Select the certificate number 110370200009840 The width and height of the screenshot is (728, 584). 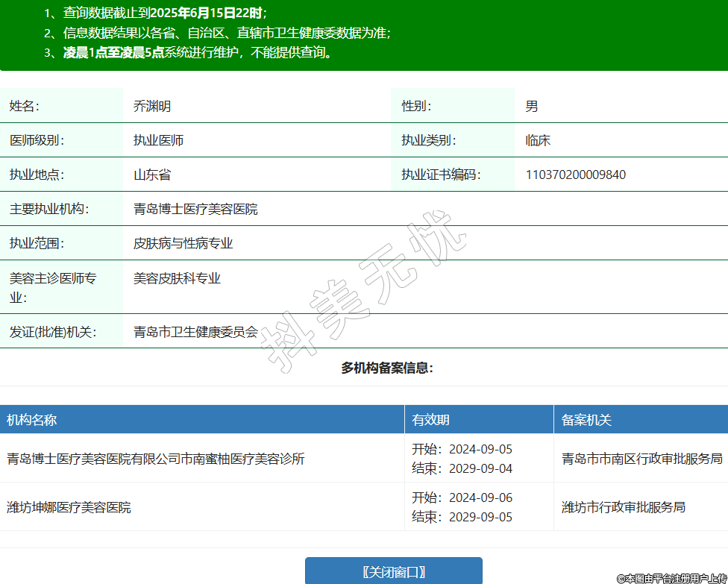[575, 175]
